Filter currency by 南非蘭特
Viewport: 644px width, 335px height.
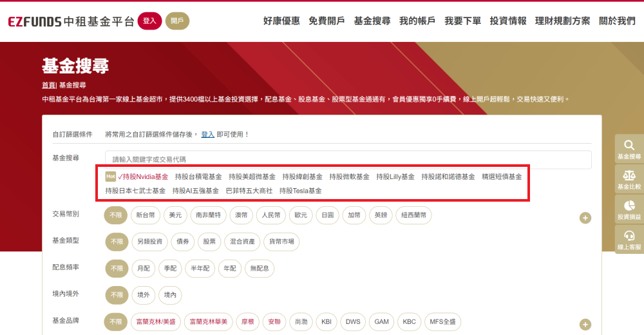(208, 215)
